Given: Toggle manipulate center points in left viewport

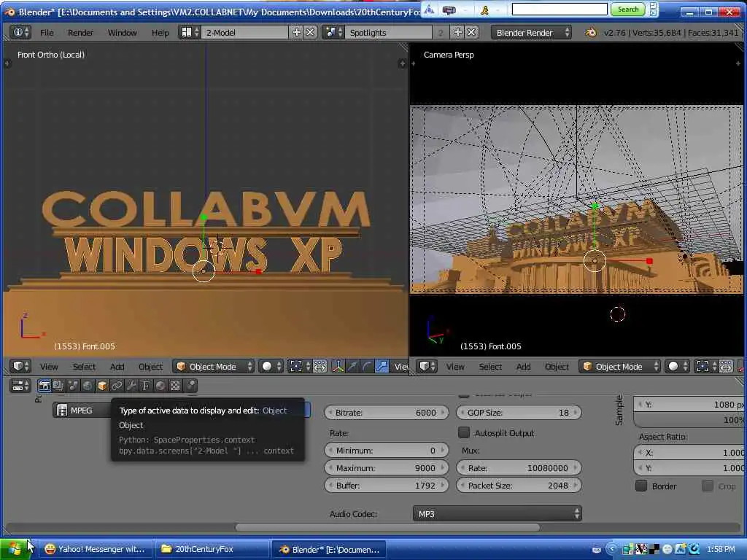Looking at the screenshot, I should tap(320, 366).
